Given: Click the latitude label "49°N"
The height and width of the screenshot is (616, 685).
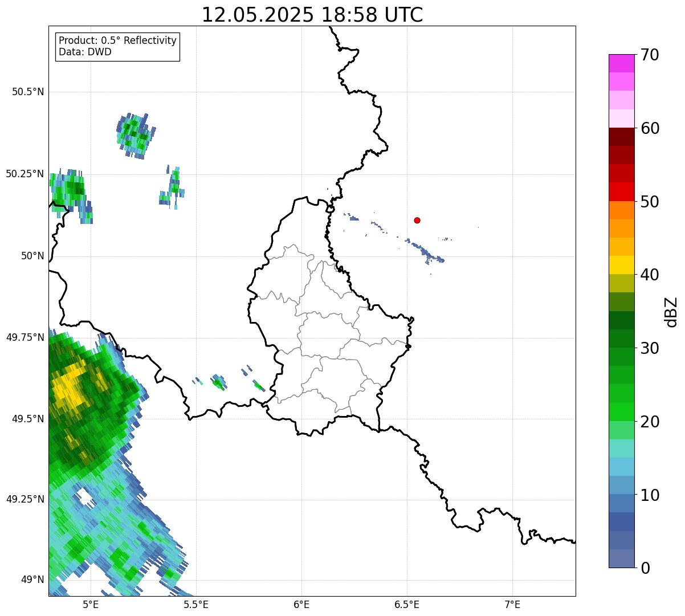Looking at the screenshot, I should coord(32,580).
